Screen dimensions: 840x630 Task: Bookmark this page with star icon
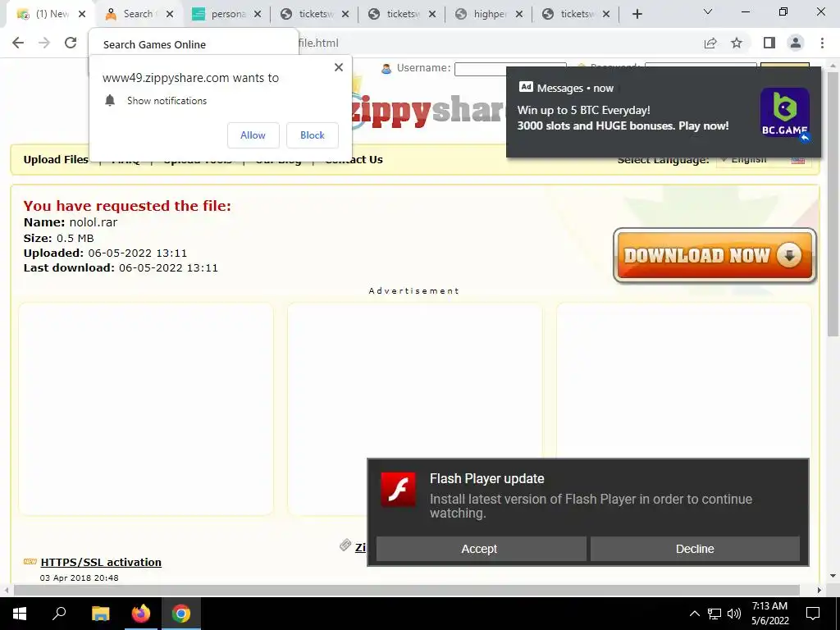click(x=737, y=43)
